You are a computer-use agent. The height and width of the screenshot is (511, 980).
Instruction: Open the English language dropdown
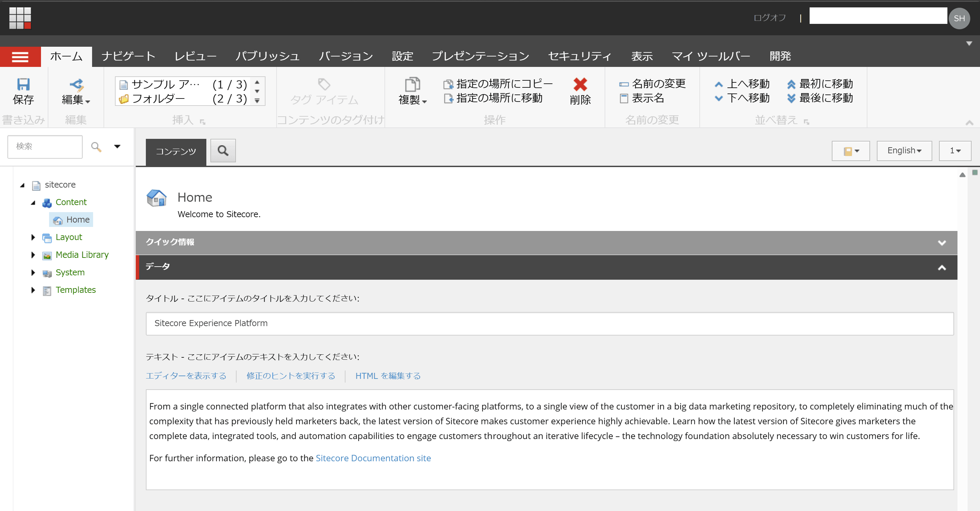[x=904, y=151]
